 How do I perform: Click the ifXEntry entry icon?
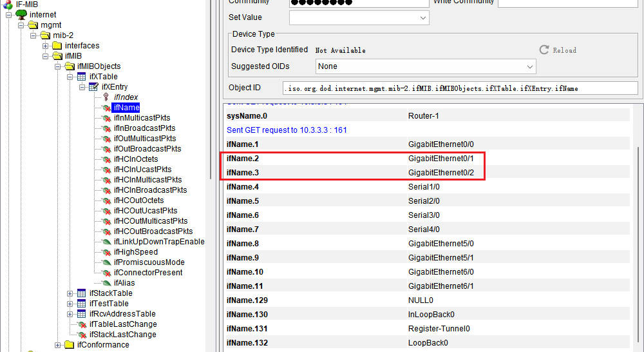click(x=94, y=87)
